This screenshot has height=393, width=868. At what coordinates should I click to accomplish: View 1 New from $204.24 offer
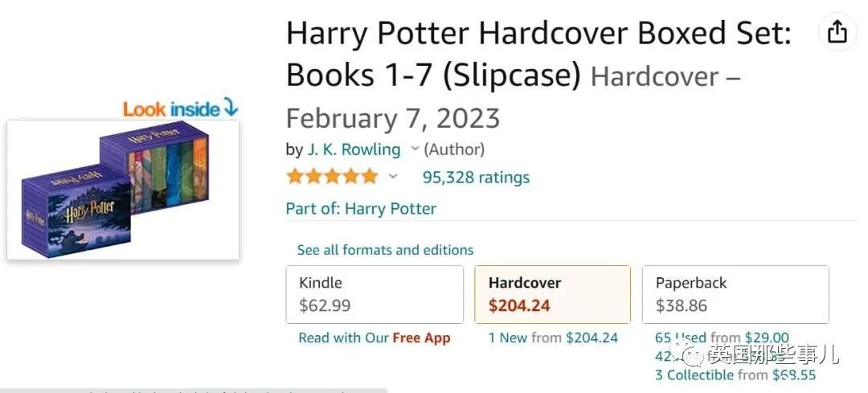click(x=553, y=338)
